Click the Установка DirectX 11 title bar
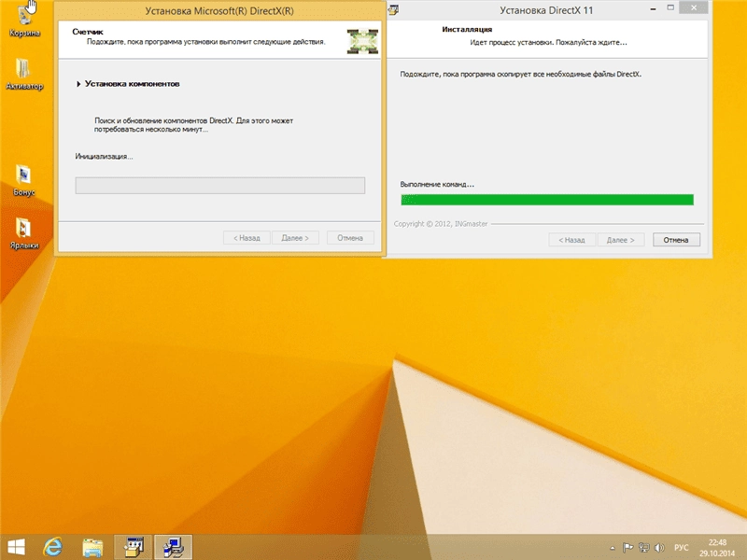 pyautogui.click(x=546, y=10)
